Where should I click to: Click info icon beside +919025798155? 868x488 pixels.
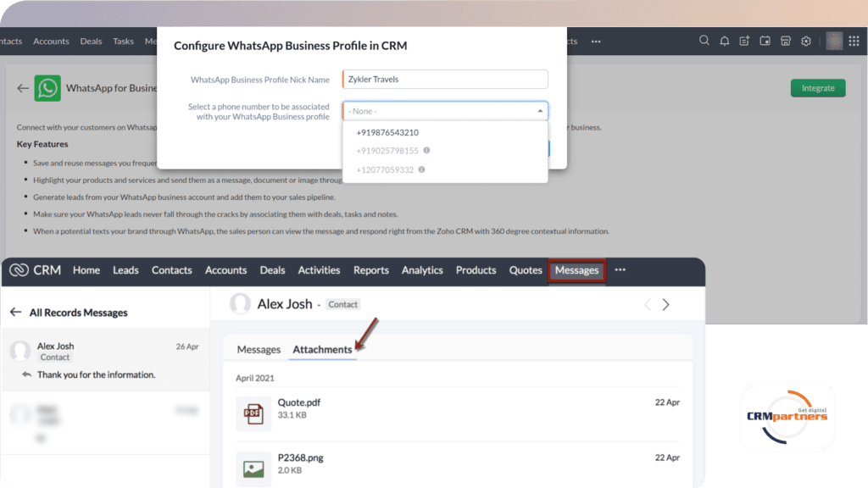(427, 150)
